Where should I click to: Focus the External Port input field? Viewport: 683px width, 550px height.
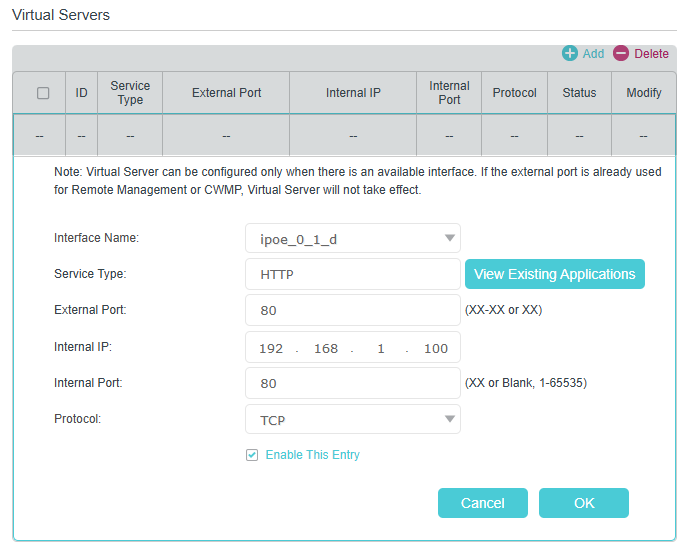[353, 310]
